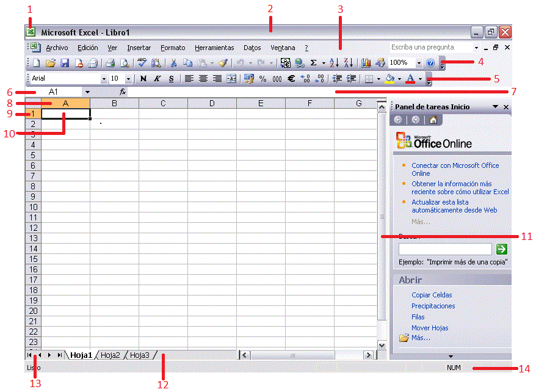536x392 pixels.
Task: Open the Drawing toolbar icon
Action: tap(380, 63)
